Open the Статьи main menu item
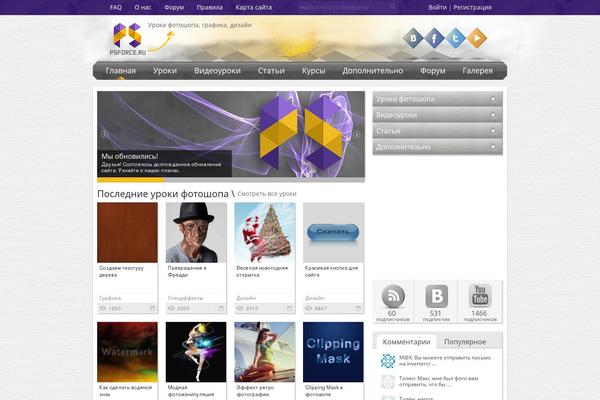The width and height of the screenshot is (600, 400). 271,71
